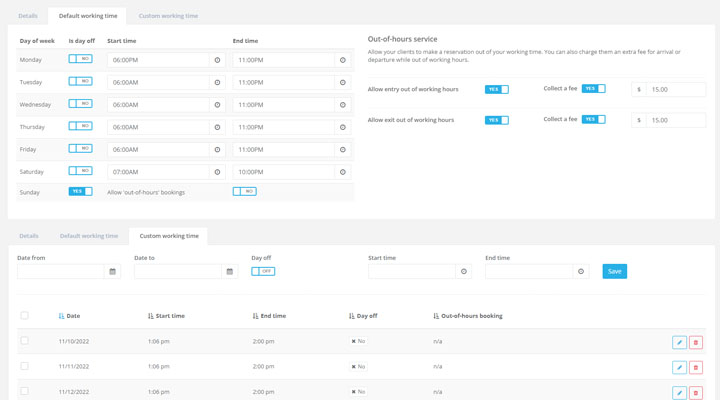The image size is (720, 400).
Task: Disable Sunday day off switch
Action: (x=80, y=192)
